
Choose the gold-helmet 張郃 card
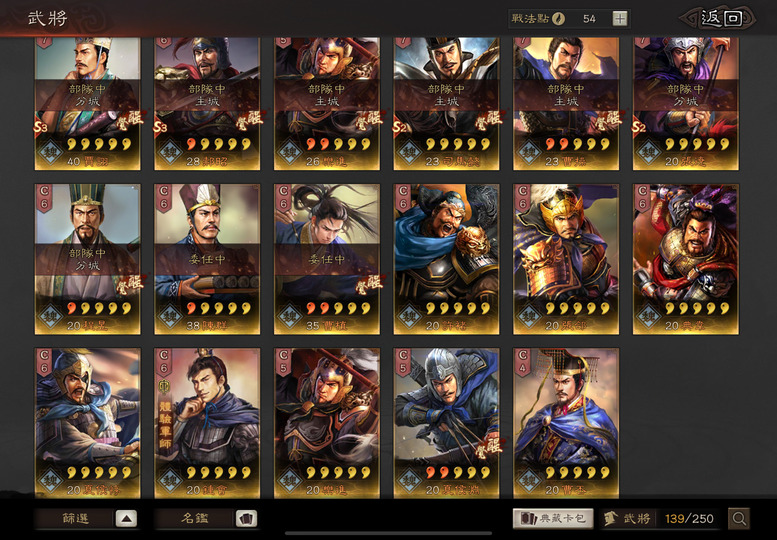pyautogui.click(x=566, y=259)
